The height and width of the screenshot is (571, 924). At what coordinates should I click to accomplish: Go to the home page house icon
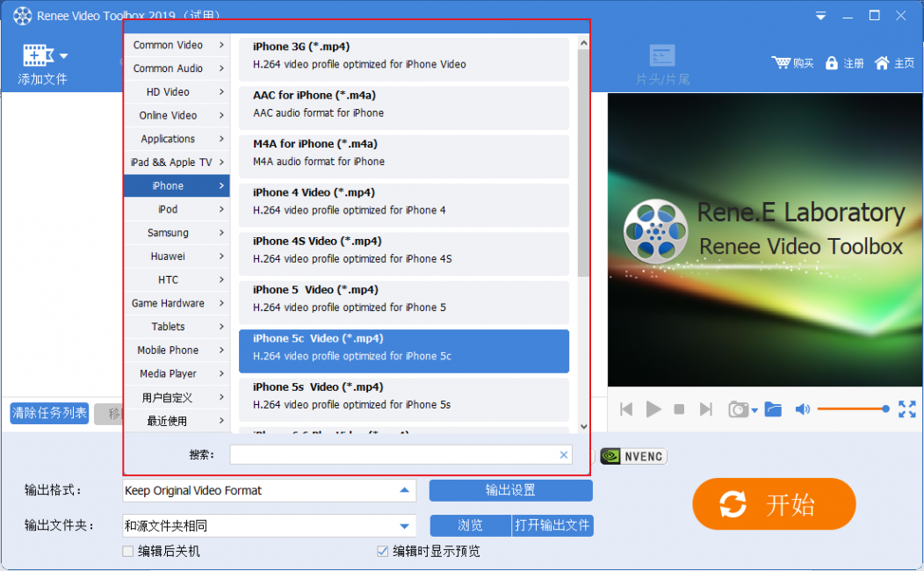[882, 62]
